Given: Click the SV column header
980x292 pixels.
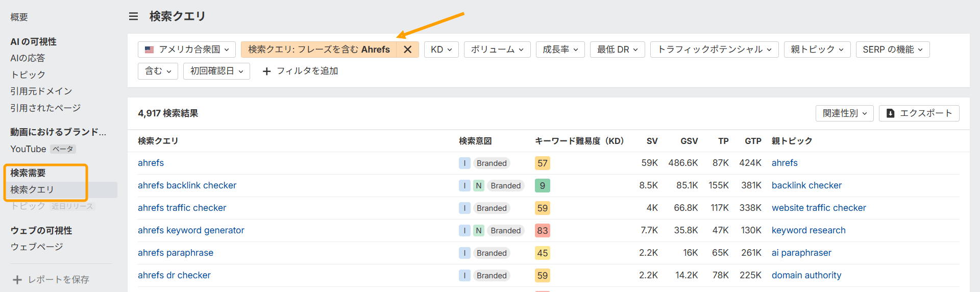Looking at the screenshot, I should pos(652,141).
